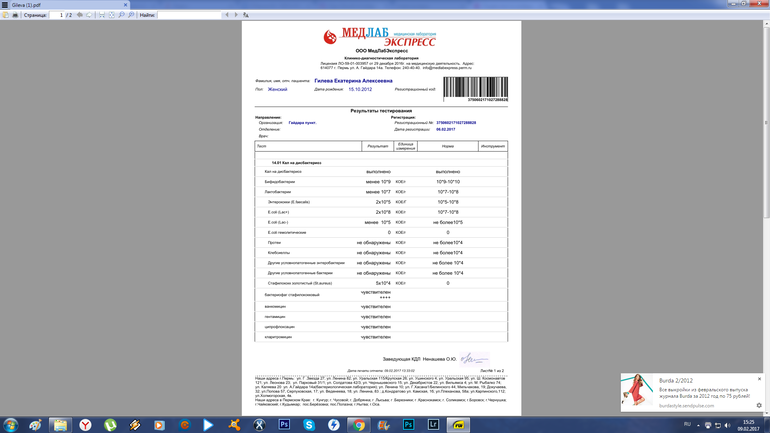Find previous search match arrow
This screenshot has width=770, height=433.
227,15
